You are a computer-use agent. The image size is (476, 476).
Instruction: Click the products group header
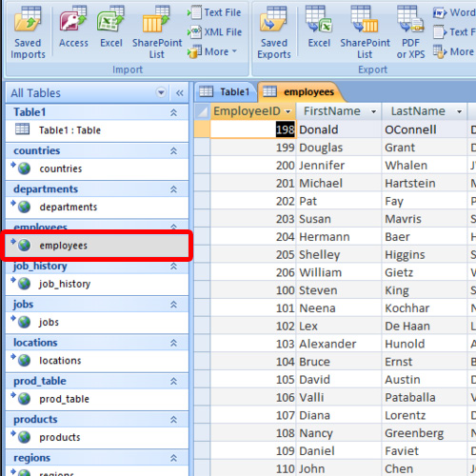tap(97, 420)
